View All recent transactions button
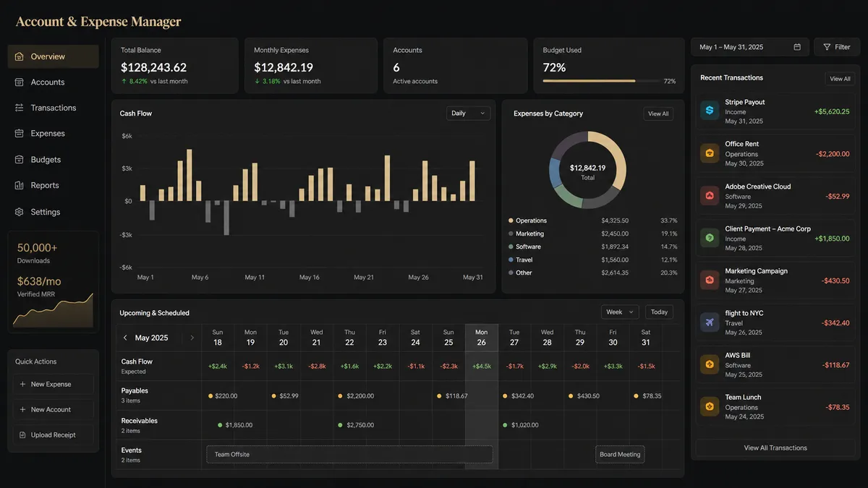 tap(840, 79)
